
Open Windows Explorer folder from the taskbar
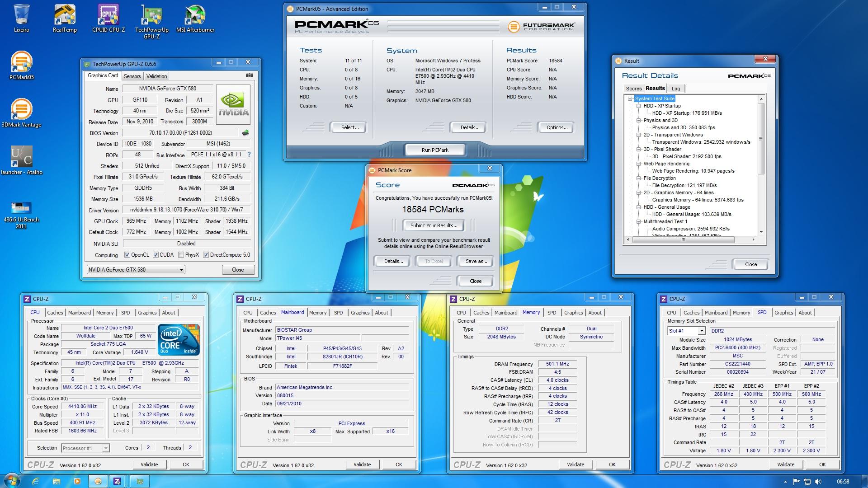(x=57, y=481)
